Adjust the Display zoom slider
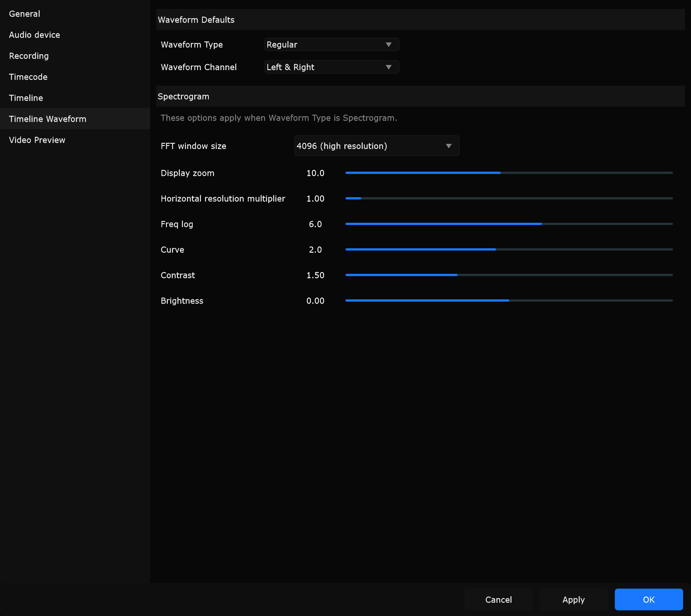 coord(509,173)
